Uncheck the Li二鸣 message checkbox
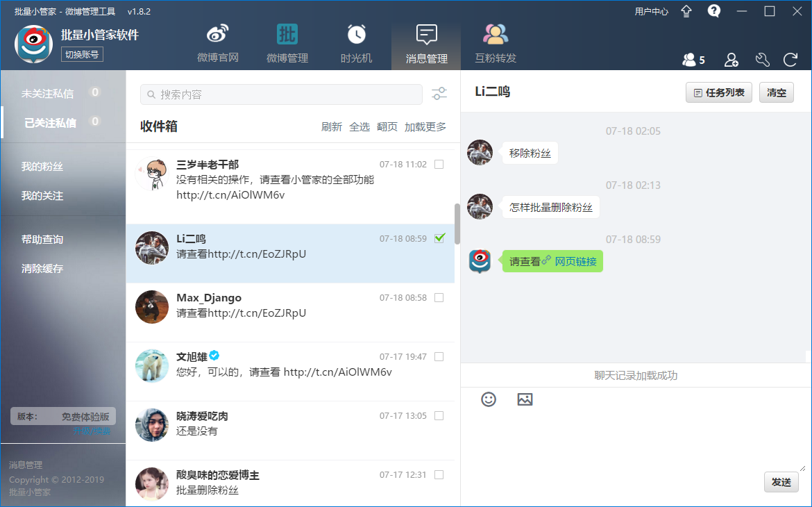The width and height of the screenshot is (812, 507). [439, 238]
